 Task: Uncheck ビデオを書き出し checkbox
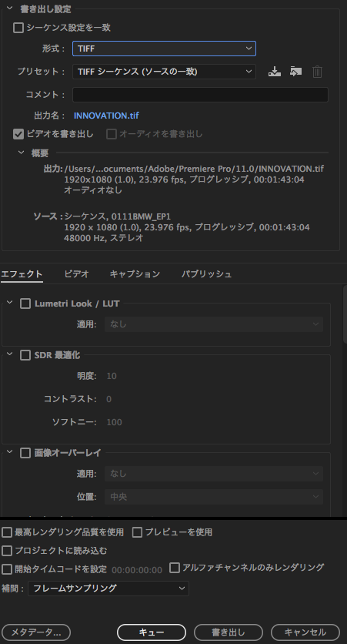pos(18,134)
